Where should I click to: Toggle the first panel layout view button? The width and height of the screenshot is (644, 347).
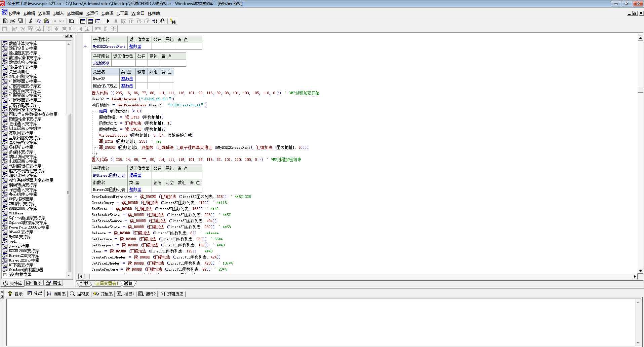(83, 21)
